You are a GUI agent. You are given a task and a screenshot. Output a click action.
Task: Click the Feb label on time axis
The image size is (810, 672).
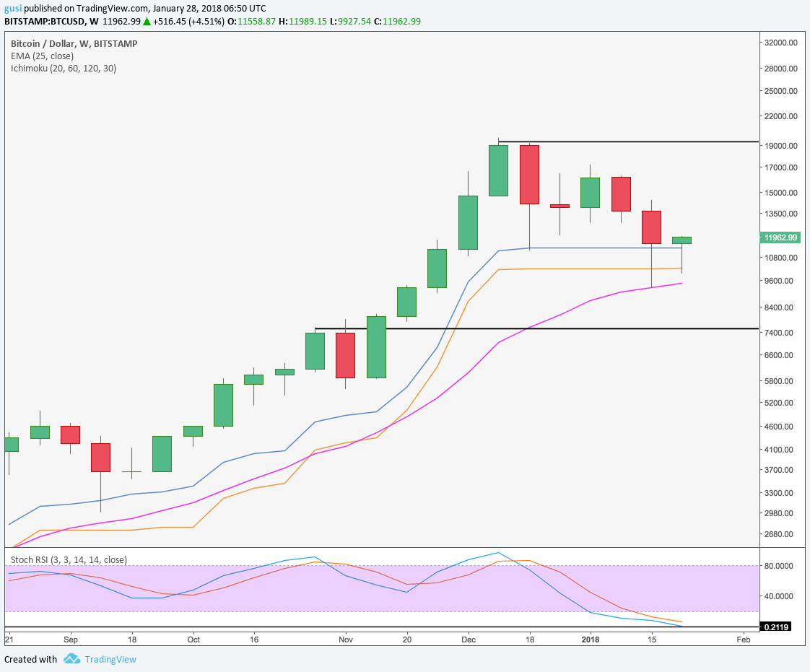744,640
